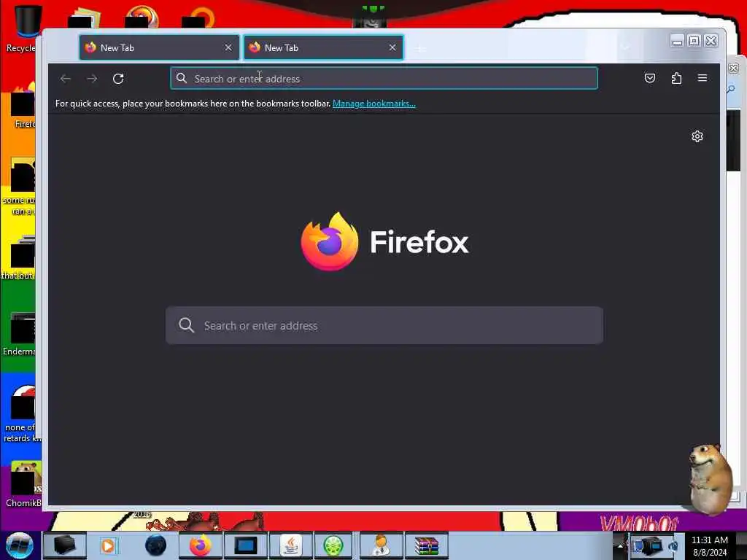Close the second New Tab
The image size is (747, 560).
[x=392, y=47]
